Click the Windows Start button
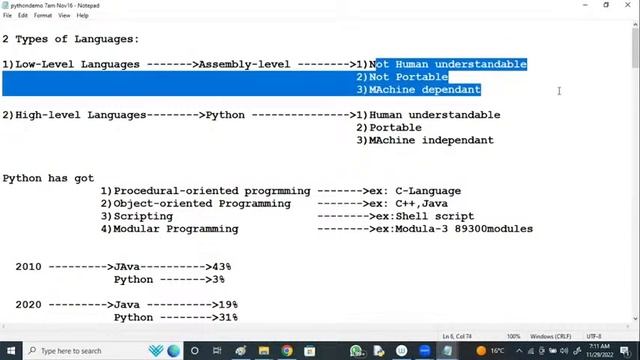 click(x=11, y=351)
